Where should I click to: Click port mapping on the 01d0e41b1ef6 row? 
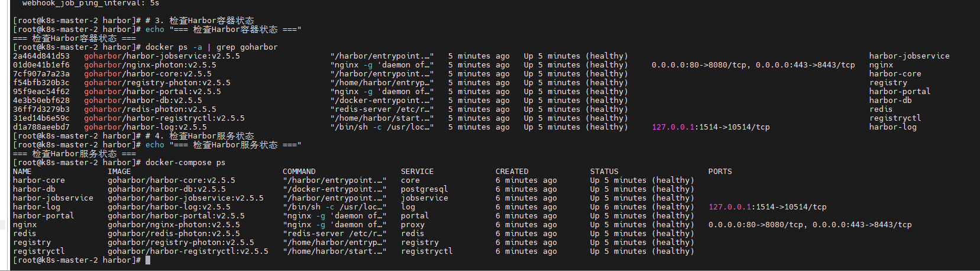click(x=753, y=65)
